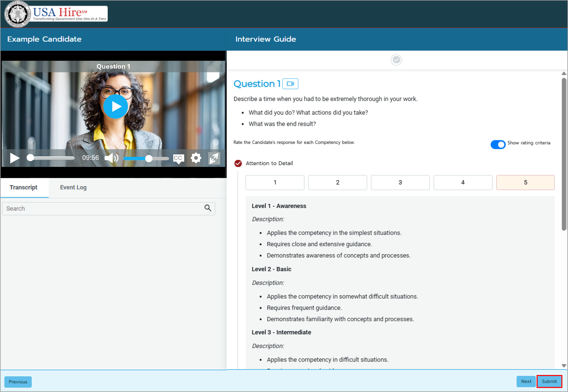568x392 pixels.
Task: Click into the transcript Search field
Action: click(109, 208)
